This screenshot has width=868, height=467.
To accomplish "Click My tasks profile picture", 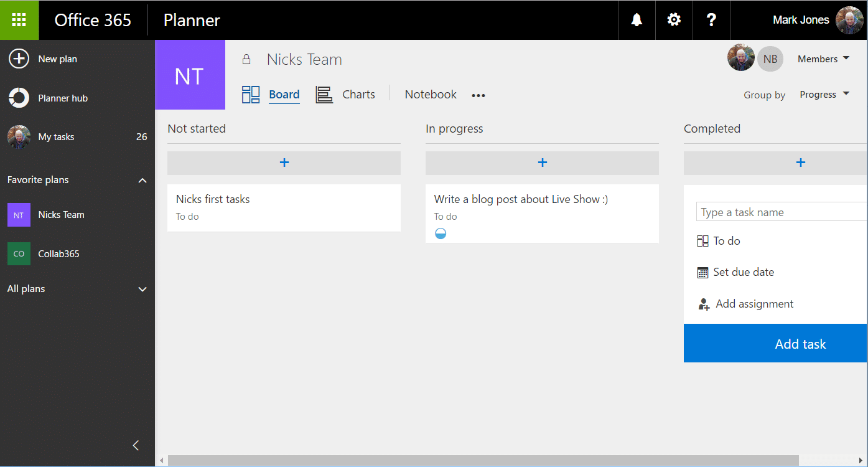I will (x=19, y=137).
